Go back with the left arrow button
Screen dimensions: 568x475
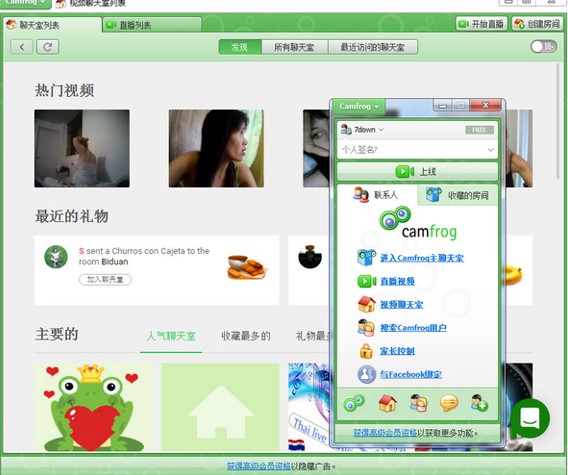point(22,47)
